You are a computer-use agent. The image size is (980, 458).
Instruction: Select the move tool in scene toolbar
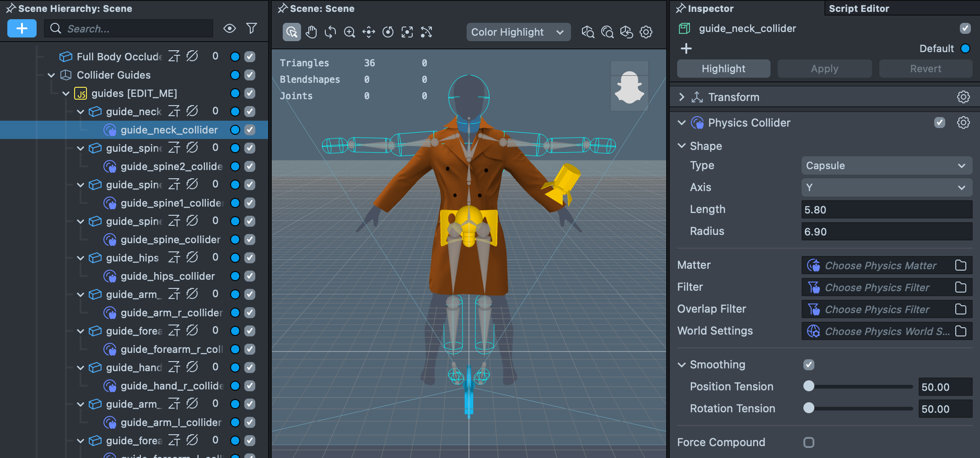pos(369,32)
